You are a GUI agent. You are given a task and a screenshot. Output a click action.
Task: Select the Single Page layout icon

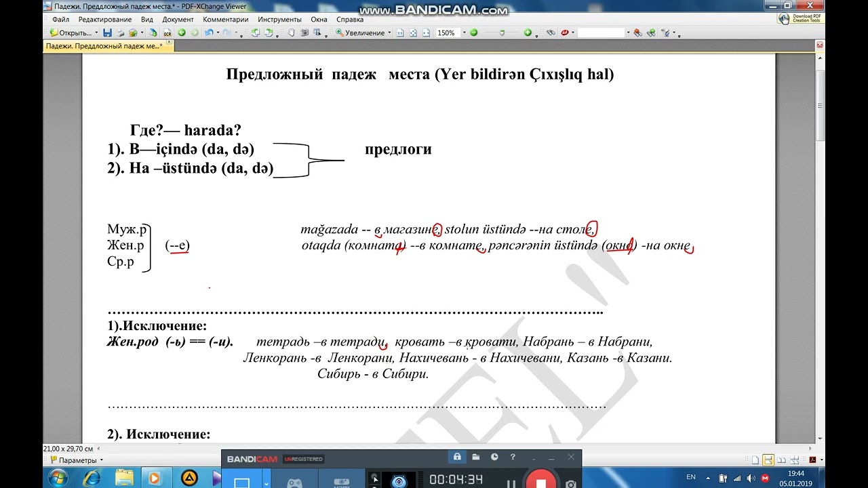click(755, 460)
